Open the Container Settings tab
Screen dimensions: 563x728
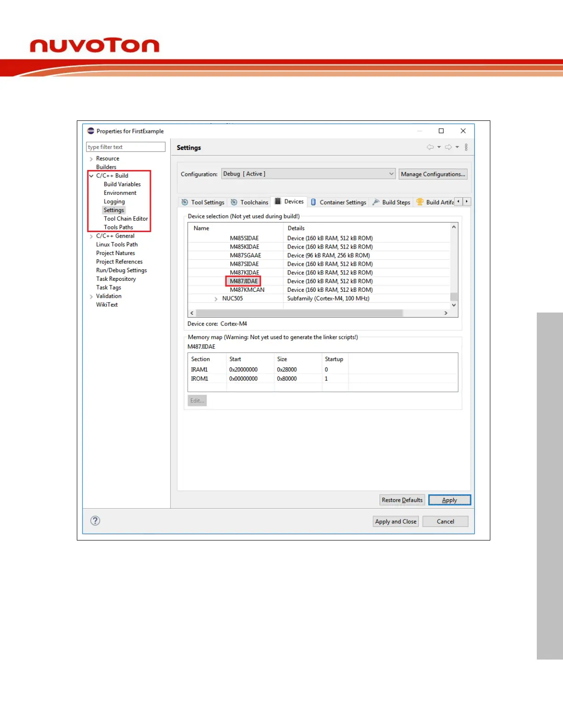339,202
